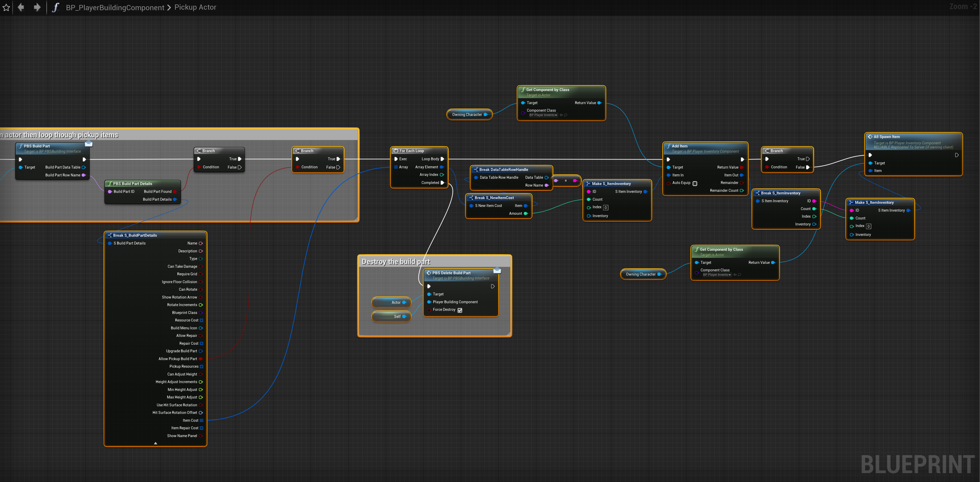Click the back navigation arrow
Screen dimensions: 980x482
point(21,7)
